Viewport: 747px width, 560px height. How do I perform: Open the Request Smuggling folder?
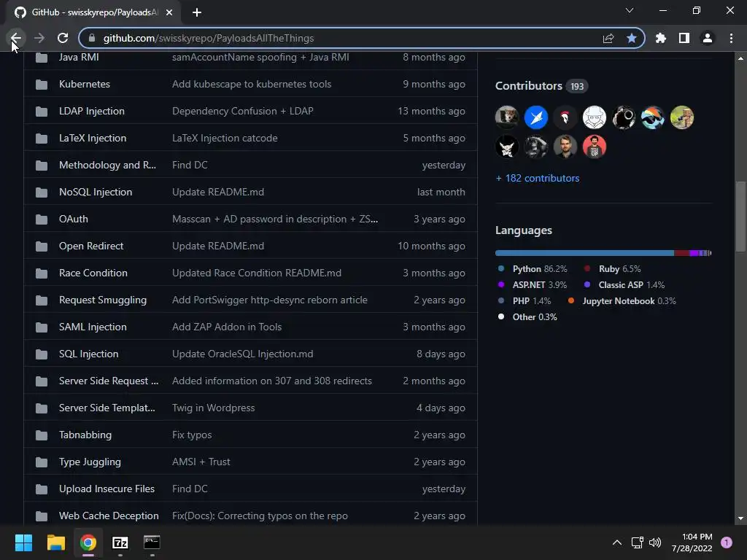[102, 300]
